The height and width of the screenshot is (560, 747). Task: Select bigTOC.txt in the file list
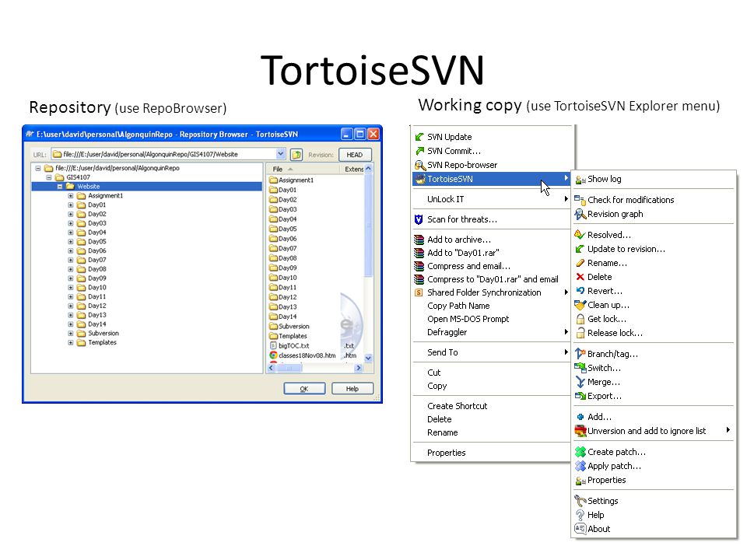click(x=289, y=345)
